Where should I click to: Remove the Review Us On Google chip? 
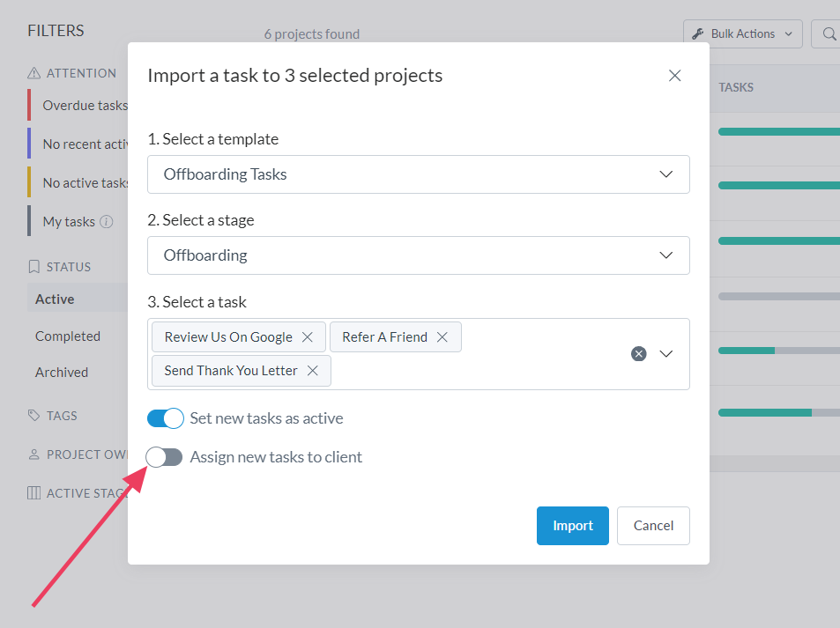308,337
